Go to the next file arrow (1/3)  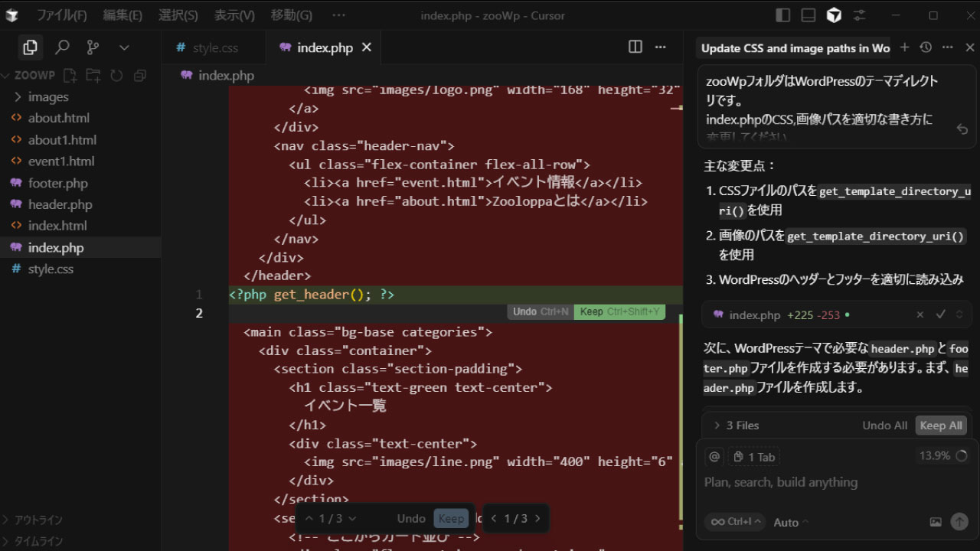tap(537, 518)
